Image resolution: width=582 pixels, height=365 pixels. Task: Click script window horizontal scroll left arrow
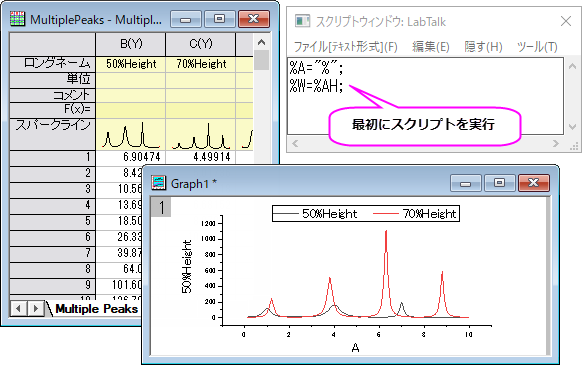tap(295, 143)
